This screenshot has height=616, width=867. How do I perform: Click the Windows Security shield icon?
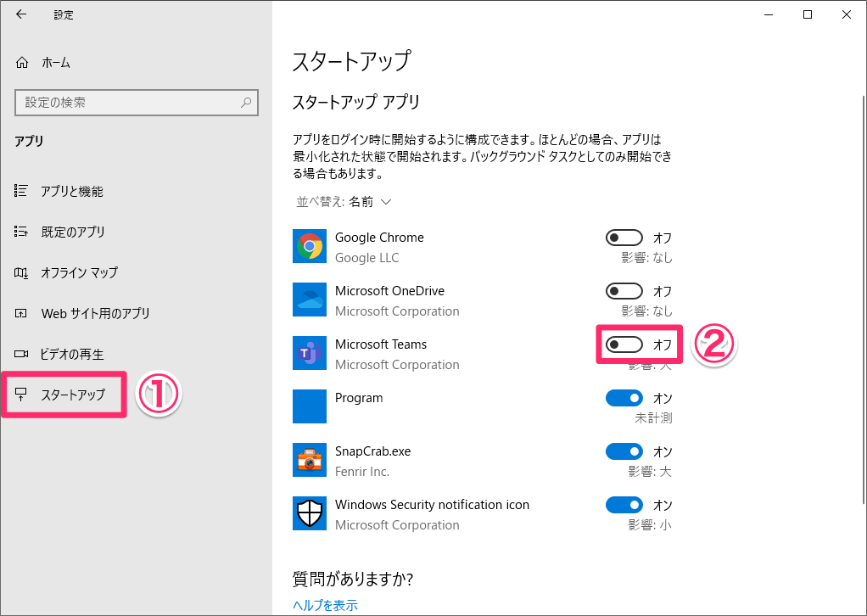(309, 513)
